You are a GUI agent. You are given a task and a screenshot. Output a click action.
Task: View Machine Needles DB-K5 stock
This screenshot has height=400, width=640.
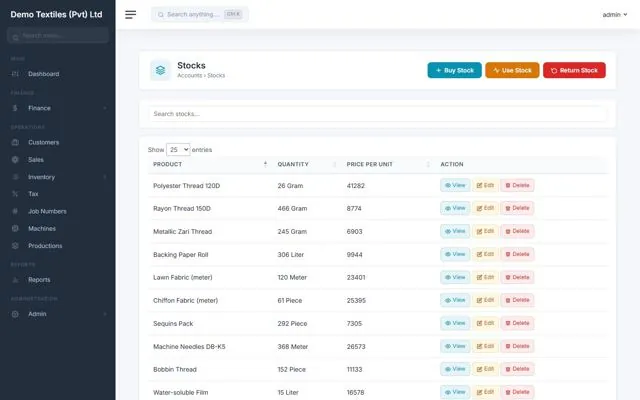point(455,346)
